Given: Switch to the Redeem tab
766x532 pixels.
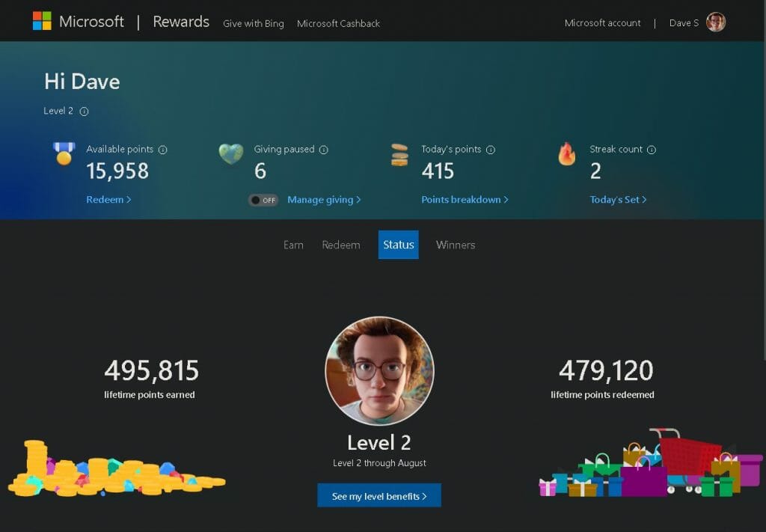Looking at the screenshot, I should tap(341, 245).
